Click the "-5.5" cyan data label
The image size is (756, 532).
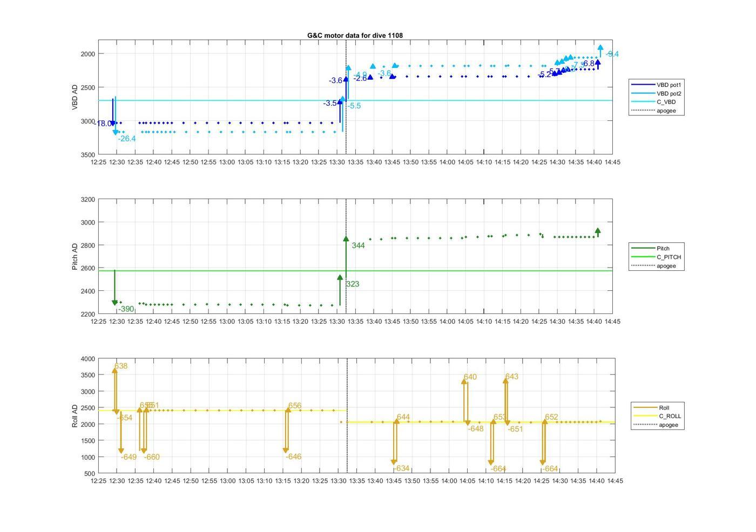pos(354,106)
